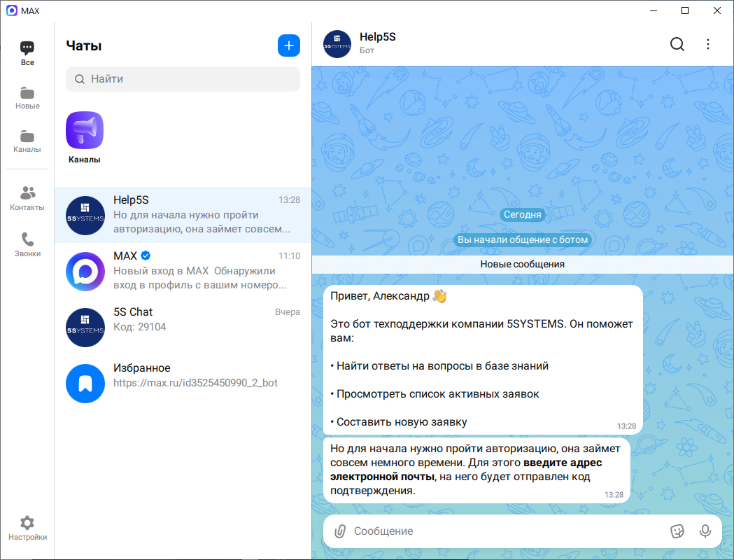
Task: Click the Вчера label in 5S Chat row
Action: tap(288, 311)
